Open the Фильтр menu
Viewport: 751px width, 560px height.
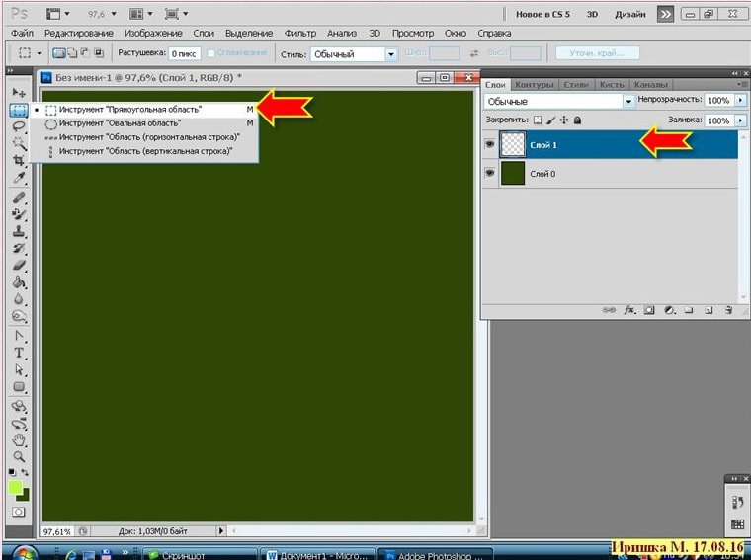point(299,33)
